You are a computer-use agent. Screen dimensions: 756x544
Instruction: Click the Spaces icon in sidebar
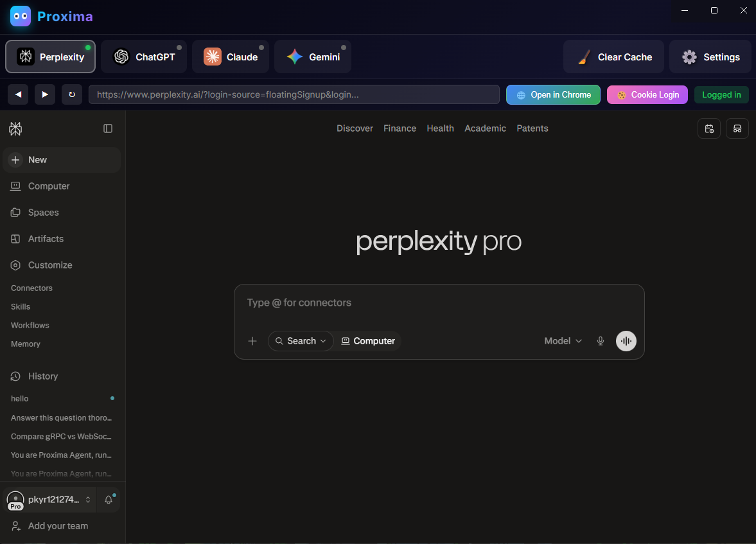tap(15, 212)
